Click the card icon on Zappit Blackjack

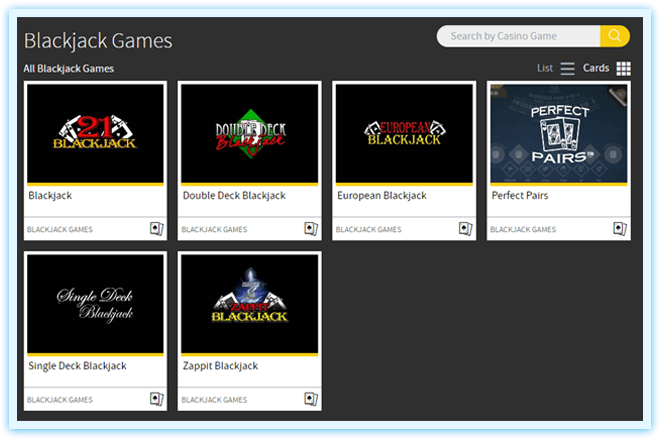click(x=311, y=399)
